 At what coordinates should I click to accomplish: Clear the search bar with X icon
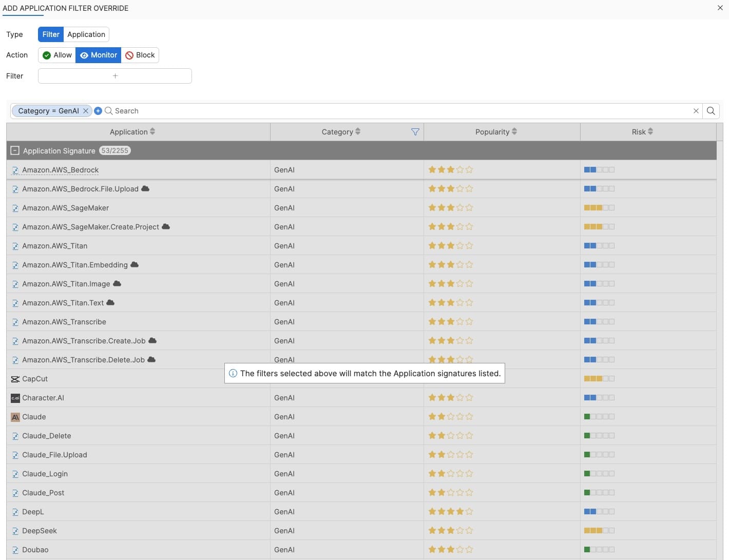point(696,111)
